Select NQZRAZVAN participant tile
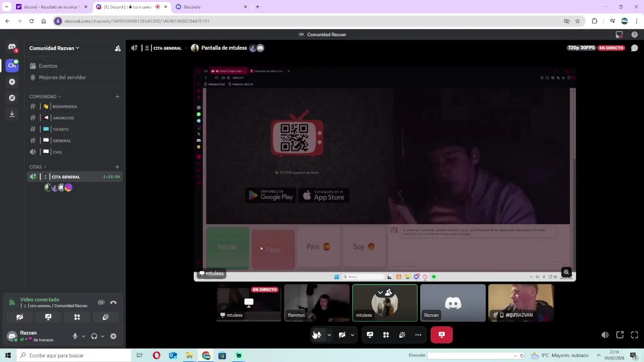 [521, 303]
